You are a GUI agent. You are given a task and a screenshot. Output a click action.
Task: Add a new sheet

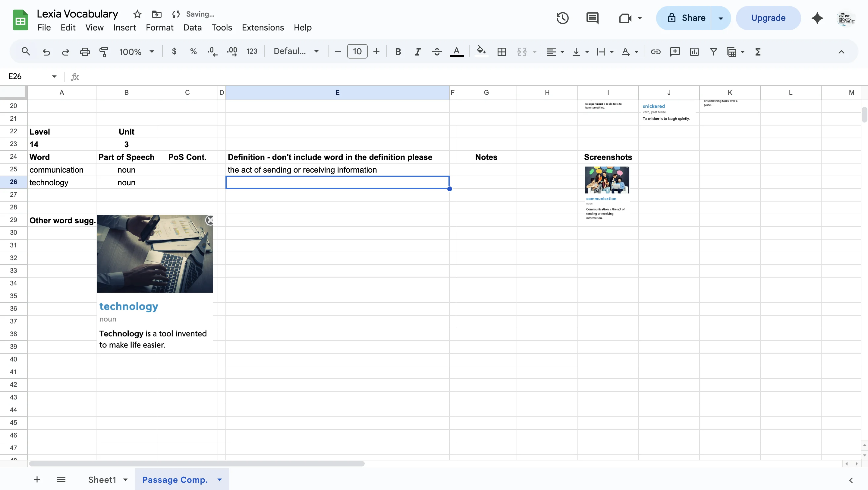(x=37, y=479)
